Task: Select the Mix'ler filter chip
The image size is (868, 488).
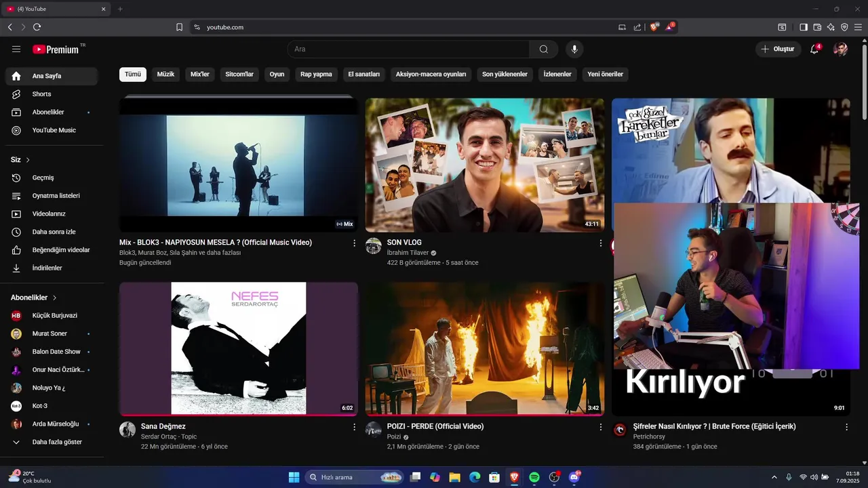Action: [x=200, y=75]
